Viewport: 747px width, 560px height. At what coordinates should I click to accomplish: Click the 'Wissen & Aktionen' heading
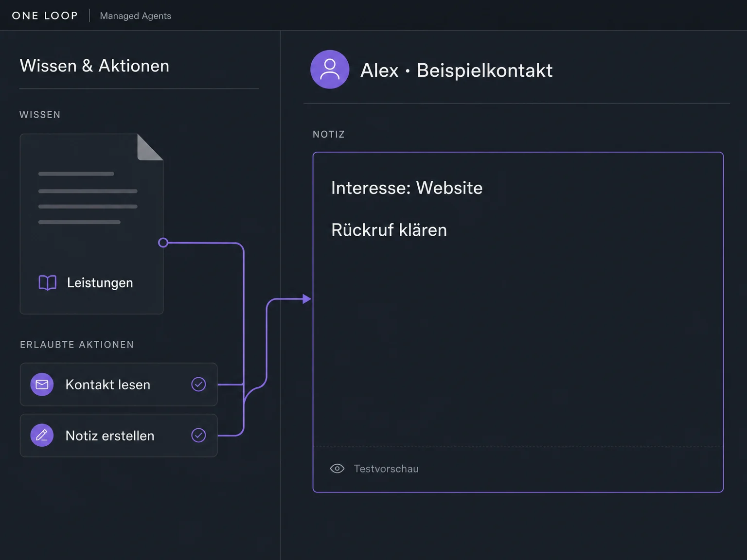coord(94,66)
